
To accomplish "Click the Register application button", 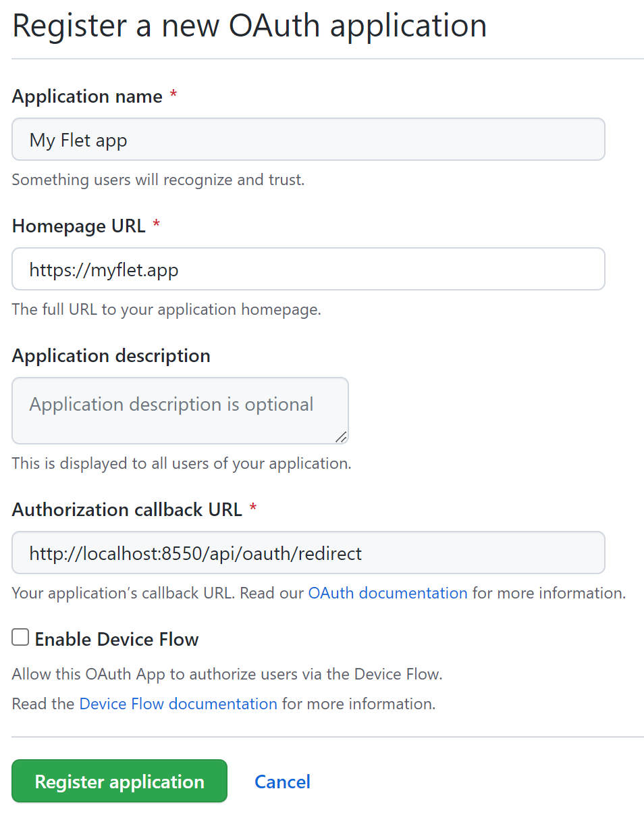I will point(119,781).
